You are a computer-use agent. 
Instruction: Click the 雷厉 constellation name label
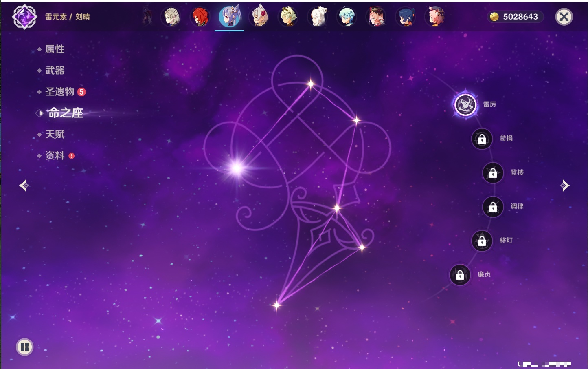pos(489,104)
